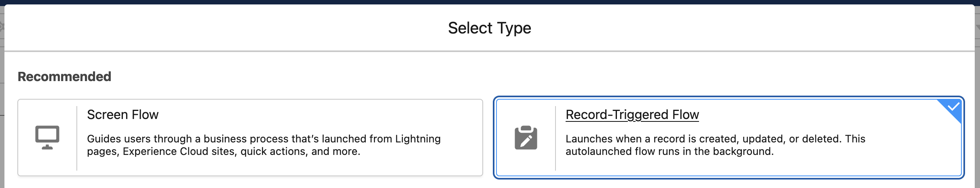Click the partially hidden gear icon
The width and height of the screenshot is (980, 188).
pyautogui.click(x=2, y=27)
